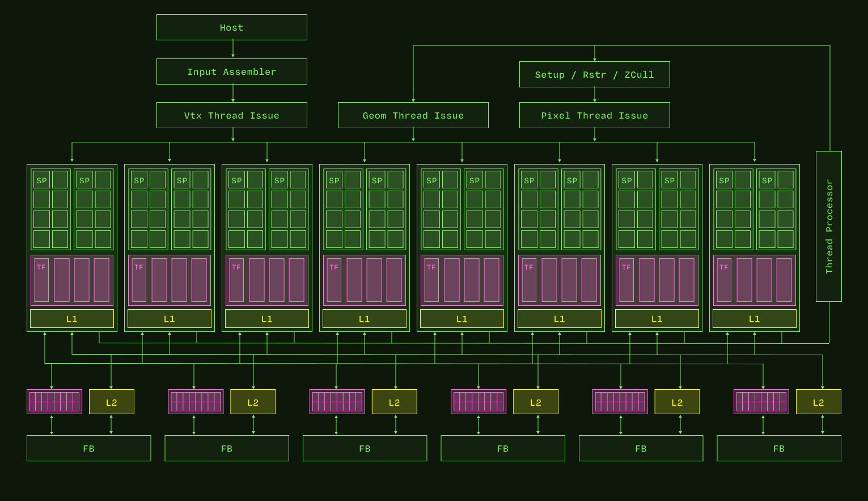Select the Input Assembler block
This screenshot has width=868, height=501.
pos(231,71)
